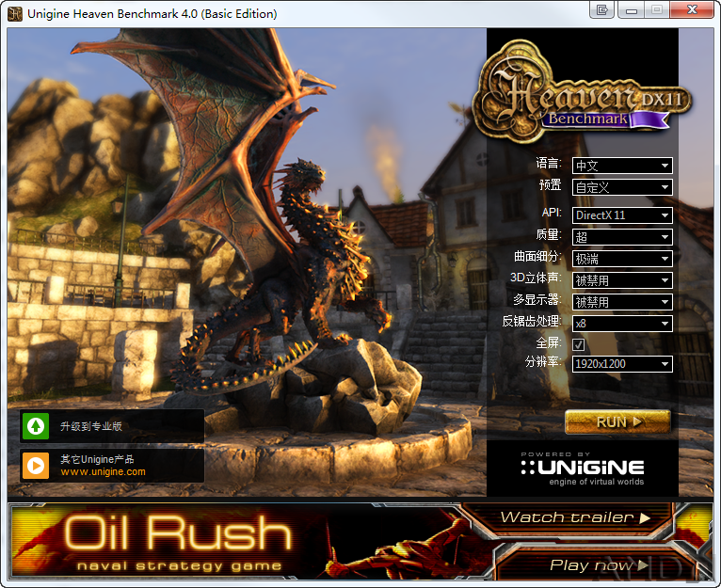Open the 反锯齿处理 anti-aliasing dropdown showing x8

[x=622, y=324]
